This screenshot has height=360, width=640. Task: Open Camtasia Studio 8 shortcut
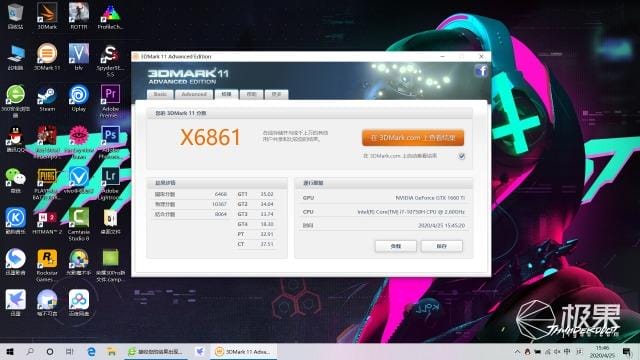click(79, 224)
